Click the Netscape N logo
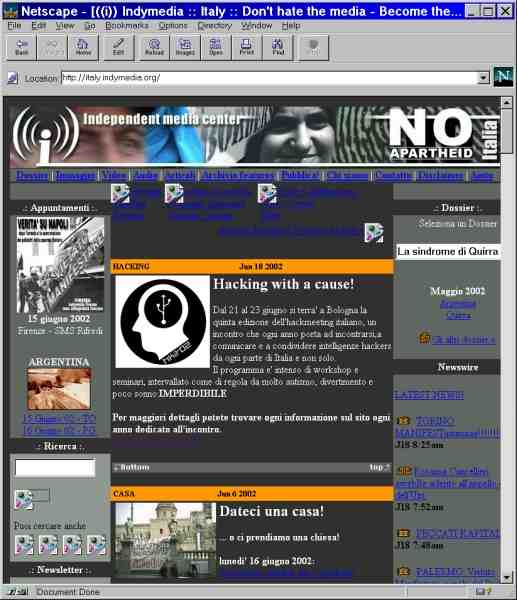Screen dimensions: 517x600 coord(503,77)
